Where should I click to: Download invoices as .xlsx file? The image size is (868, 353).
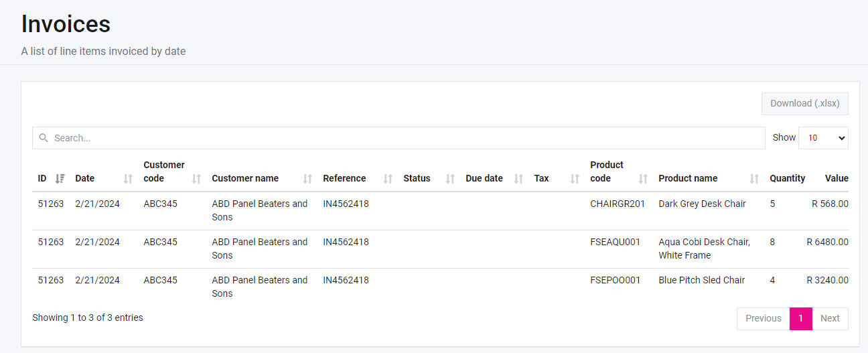pyautogui.click(x=804, y=104)
